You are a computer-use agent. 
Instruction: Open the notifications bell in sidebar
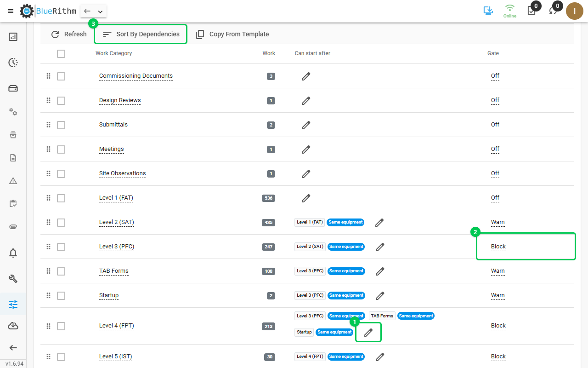[x=13, y=253]
